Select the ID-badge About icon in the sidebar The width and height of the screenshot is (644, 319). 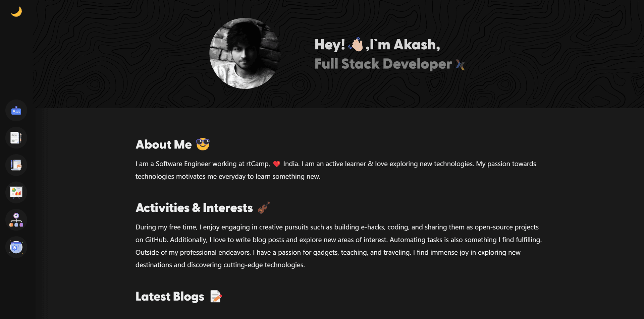pos(16,110)
